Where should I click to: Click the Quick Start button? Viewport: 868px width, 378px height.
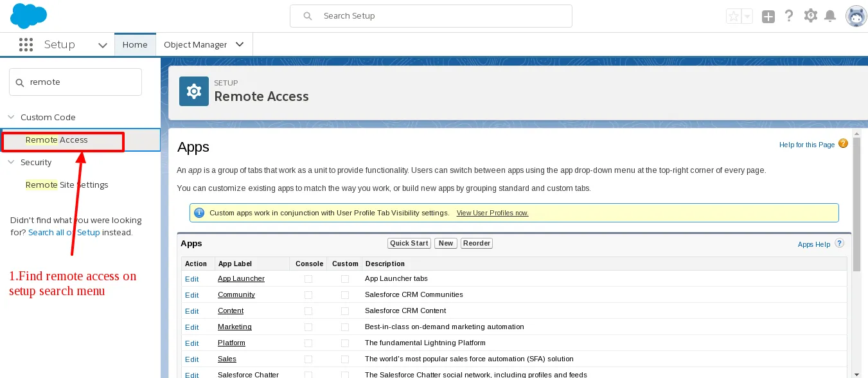[409, 243]
